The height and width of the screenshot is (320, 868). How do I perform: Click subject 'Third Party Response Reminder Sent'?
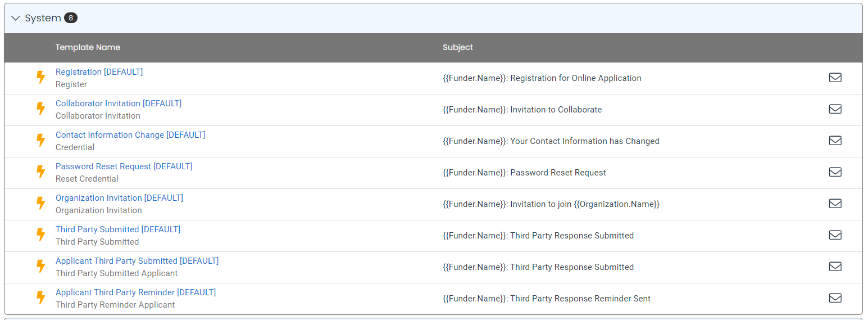(580, 299)
